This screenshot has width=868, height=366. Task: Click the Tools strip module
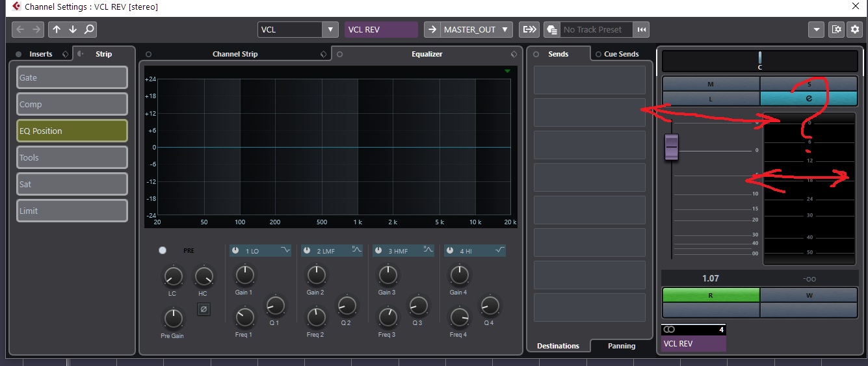[72, 157]
